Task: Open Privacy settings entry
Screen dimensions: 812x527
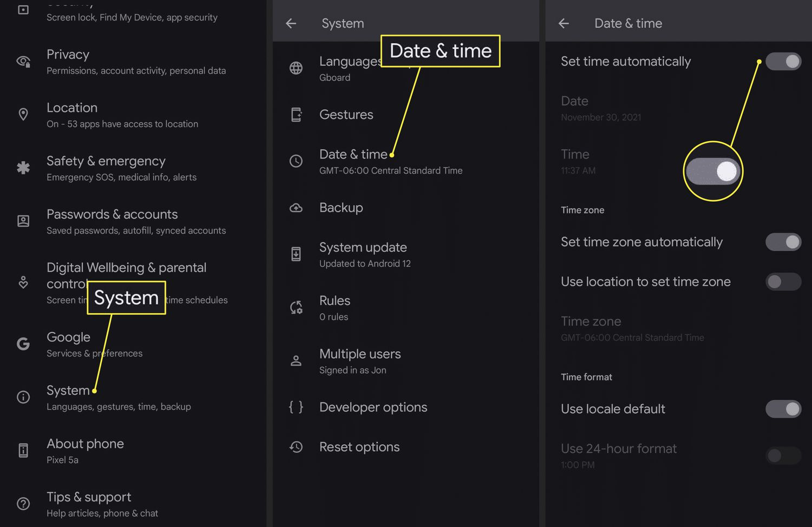Action: [x=135, y=62]
